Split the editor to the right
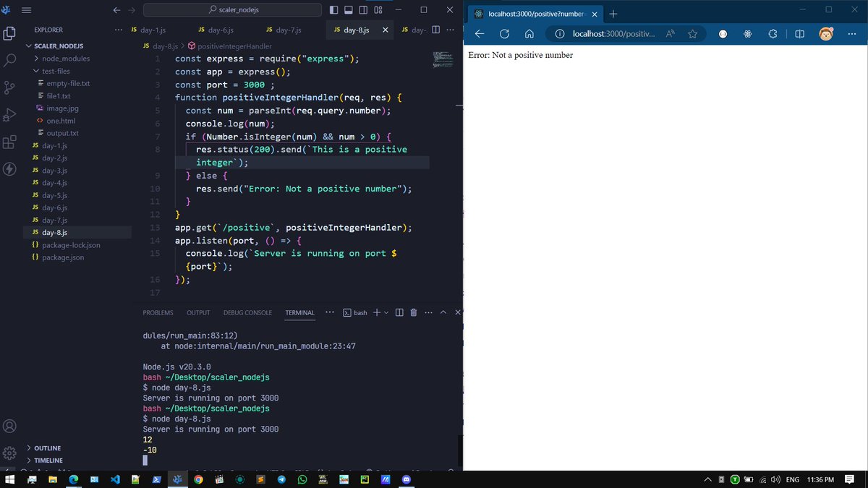Image resolution: width=868 pixels, height=488 pixels. point(435,30)
